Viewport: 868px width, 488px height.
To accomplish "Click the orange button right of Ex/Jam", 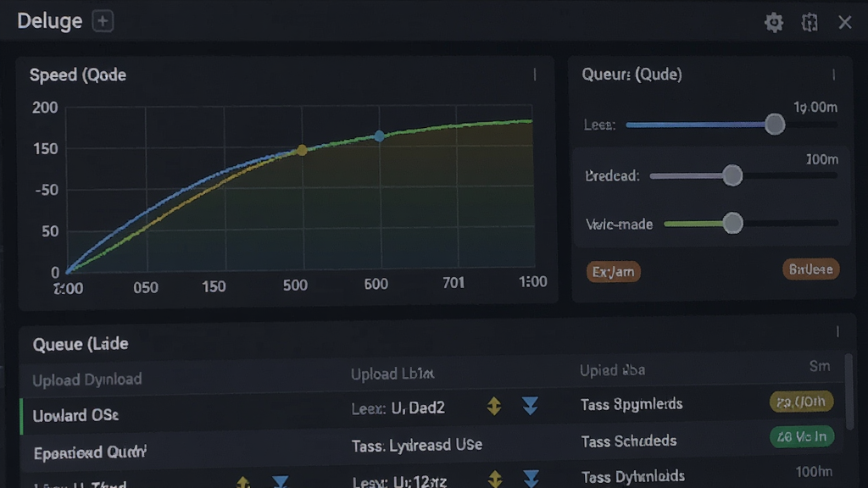I will [811, 269].
